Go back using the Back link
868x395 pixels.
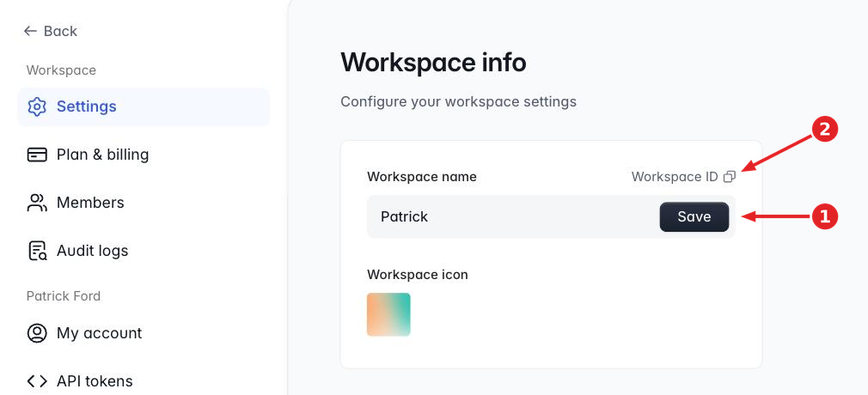[x=51, y=31]
